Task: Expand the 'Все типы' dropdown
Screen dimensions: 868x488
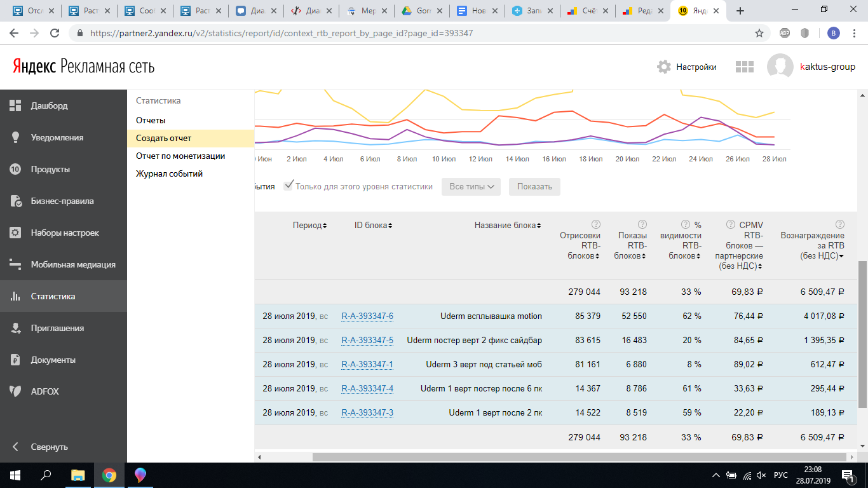Action: (471, 187)
